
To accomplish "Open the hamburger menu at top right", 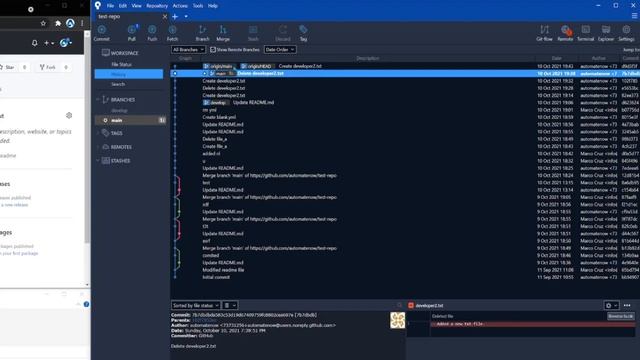I will [x=634, y=16].
